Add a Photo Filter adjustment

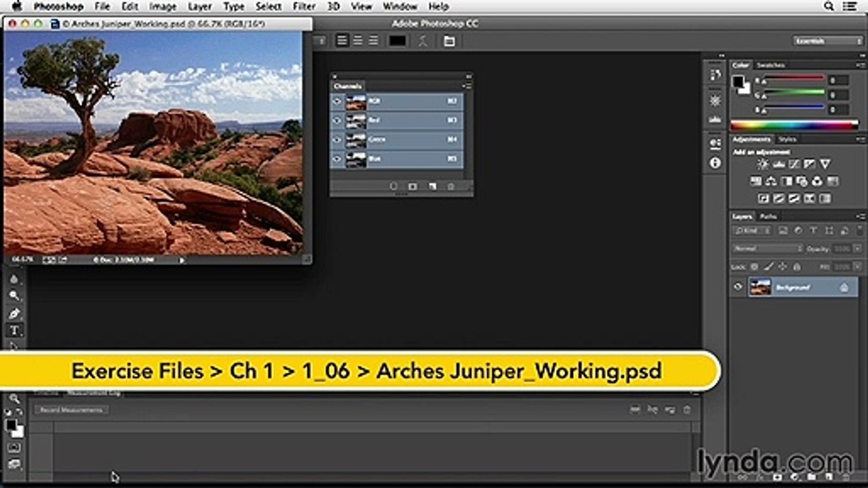802,181
